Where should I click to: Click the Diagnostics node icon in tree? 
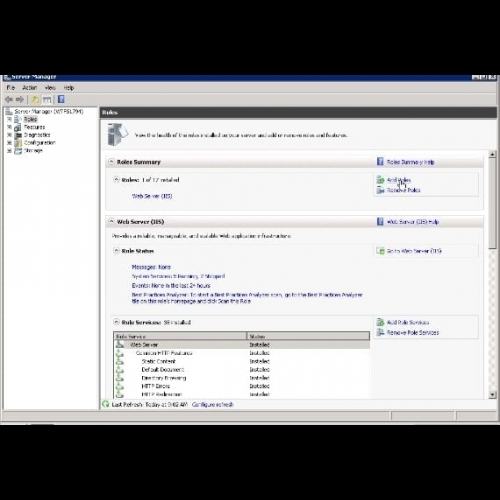coord(18,135)
